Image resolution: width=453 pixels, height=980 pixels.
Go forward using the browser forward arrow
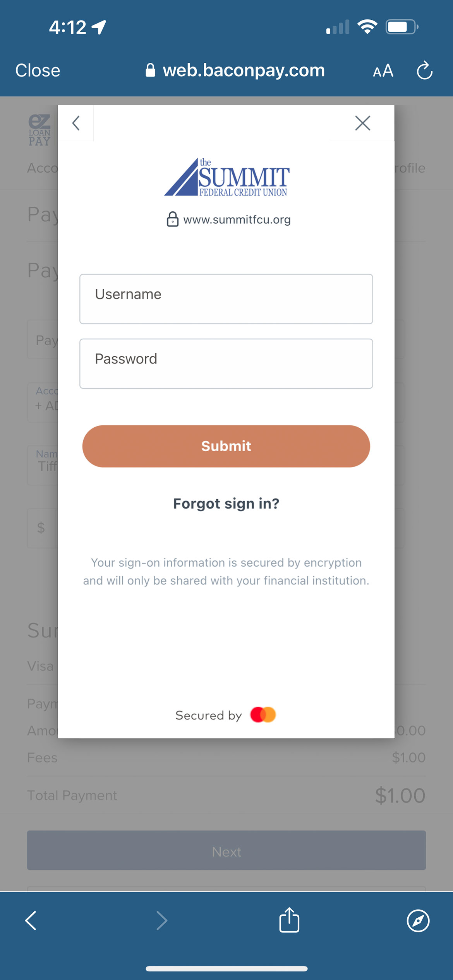pyautogui.click(x=162, y=920)
